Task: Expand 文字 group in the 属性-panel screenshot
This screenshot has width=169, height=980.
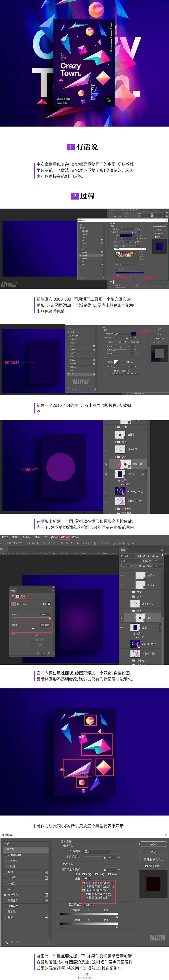Action: 131,592
